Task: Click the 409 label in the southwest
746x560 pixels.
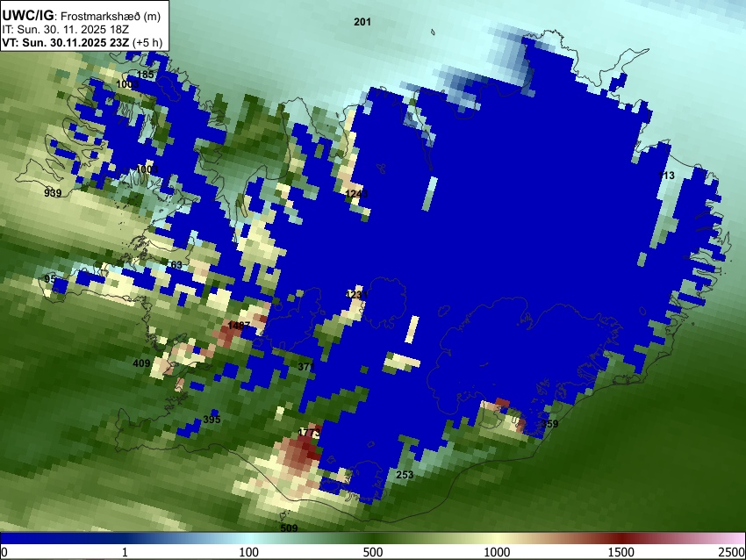Action: point(141,363)
